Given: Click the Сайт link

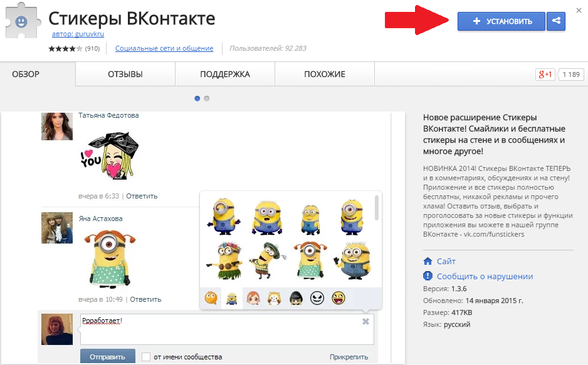Looking at the screenshot, I should click(446, 261).
